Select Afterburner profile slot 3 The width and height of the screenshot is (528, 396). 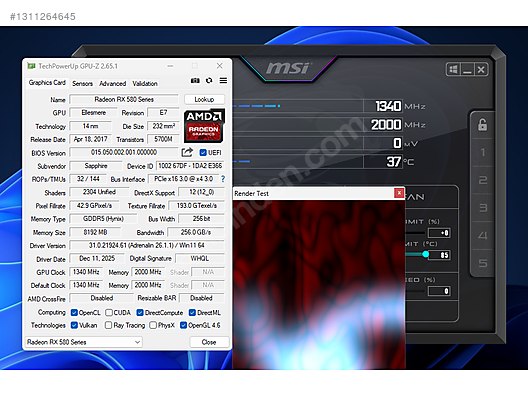[483, 207]
